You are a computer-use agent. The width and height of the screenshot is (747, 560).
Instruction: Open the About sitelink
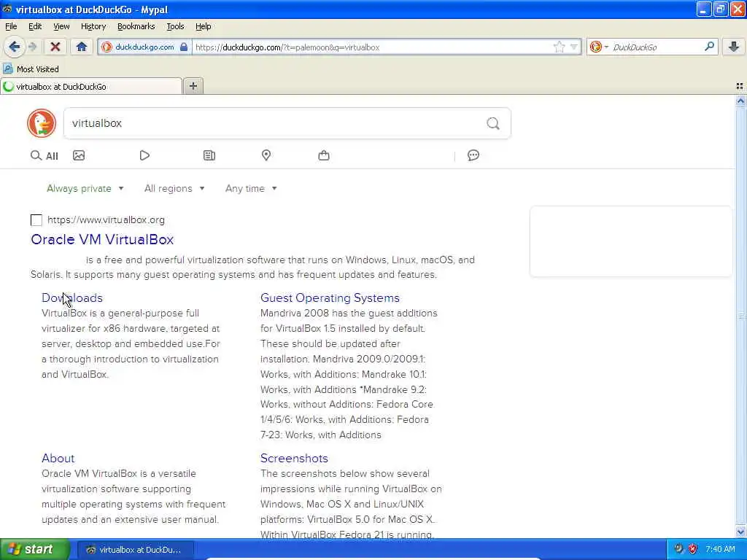[58, 458]
